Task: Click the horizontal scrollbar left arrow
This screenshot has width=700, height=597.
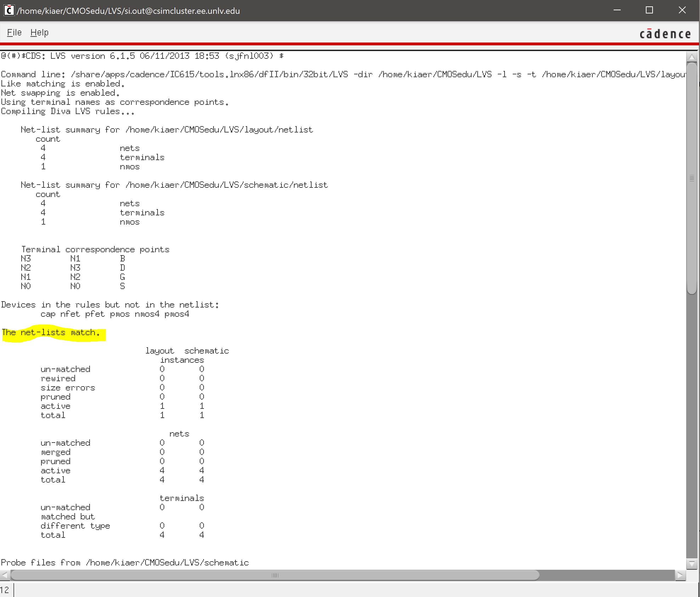Action: coord(5,575)
